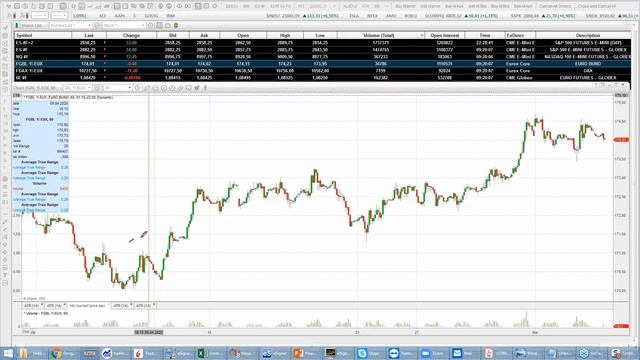The image size is (640, 360).
Task: Select the FGBL 1!-EUX watch list row
Action: (x=322, y=64)
